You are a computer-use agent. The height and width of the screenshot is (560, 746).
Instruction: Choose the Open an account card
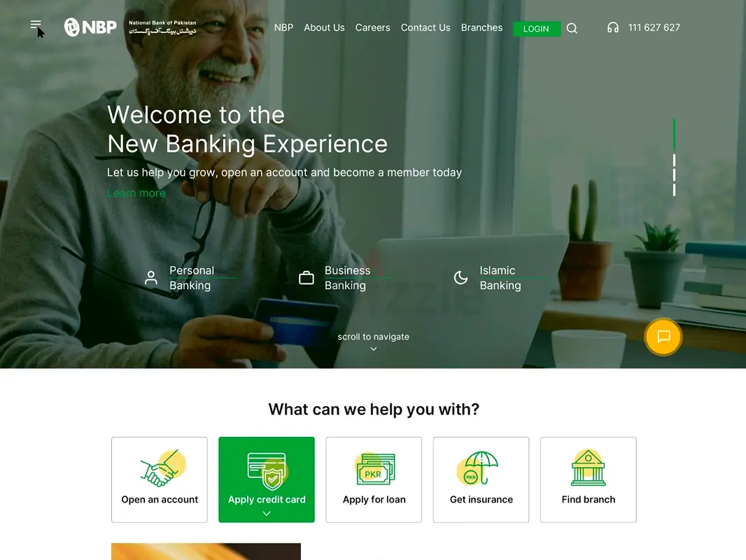point(160,479)
